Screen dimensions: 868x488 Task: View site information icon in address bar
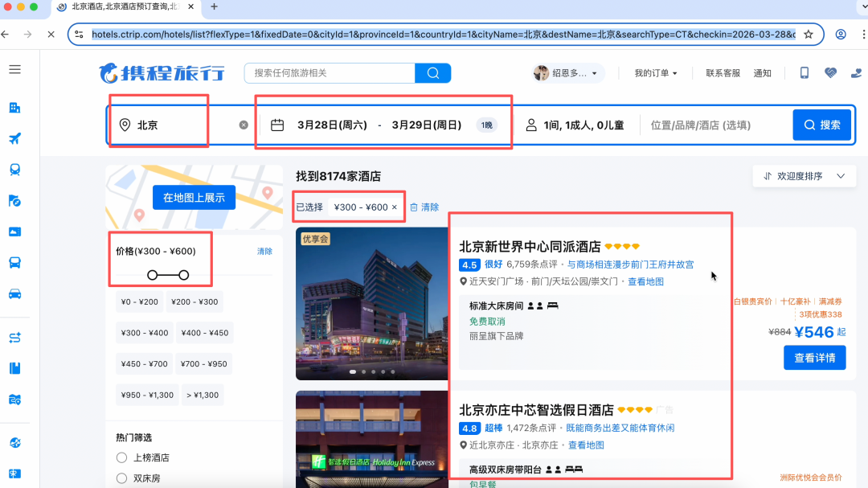tap(79, 35)
